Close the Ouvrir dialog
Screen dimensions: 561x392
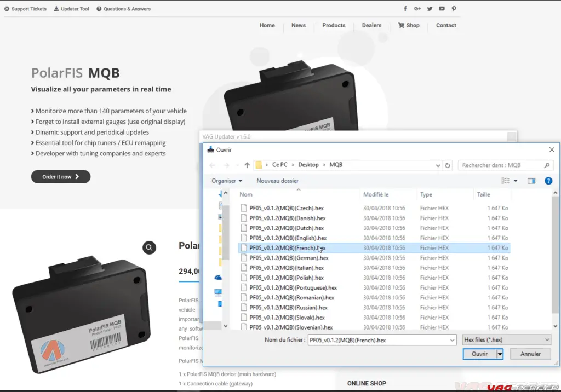pyautogui.click(x=552, y=149)
